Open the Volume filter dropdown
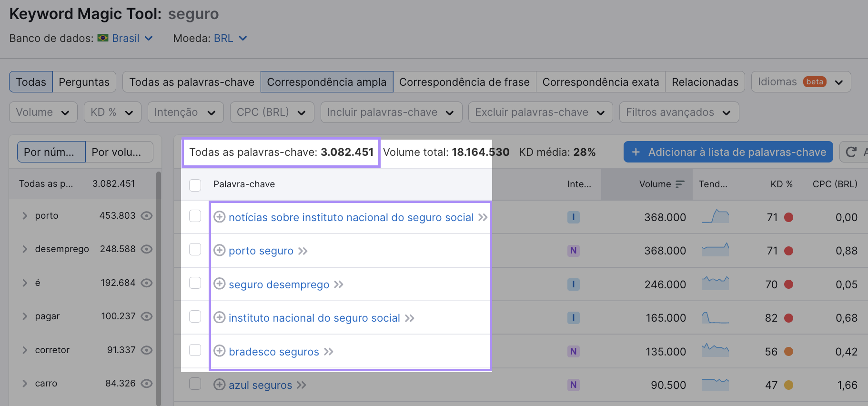Image resolution: width=868 pixels, height=406 pixels. coord(43,112)
